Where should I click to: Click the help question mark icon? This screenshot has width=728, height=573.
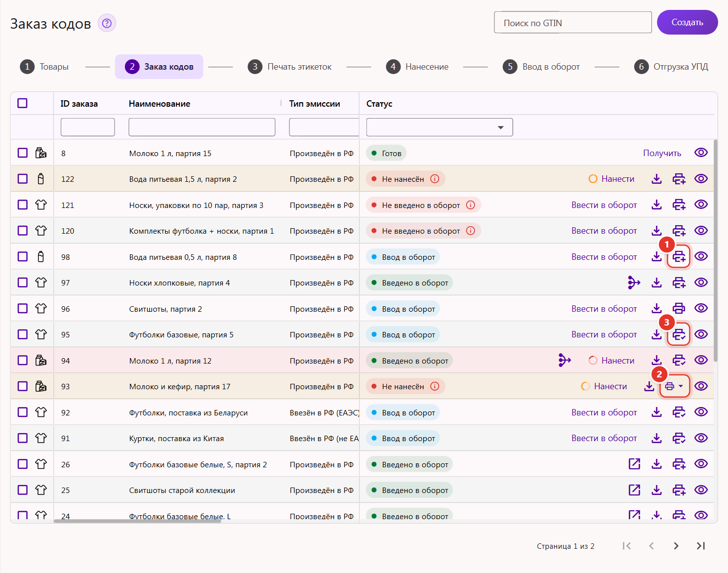pos(107,23)
